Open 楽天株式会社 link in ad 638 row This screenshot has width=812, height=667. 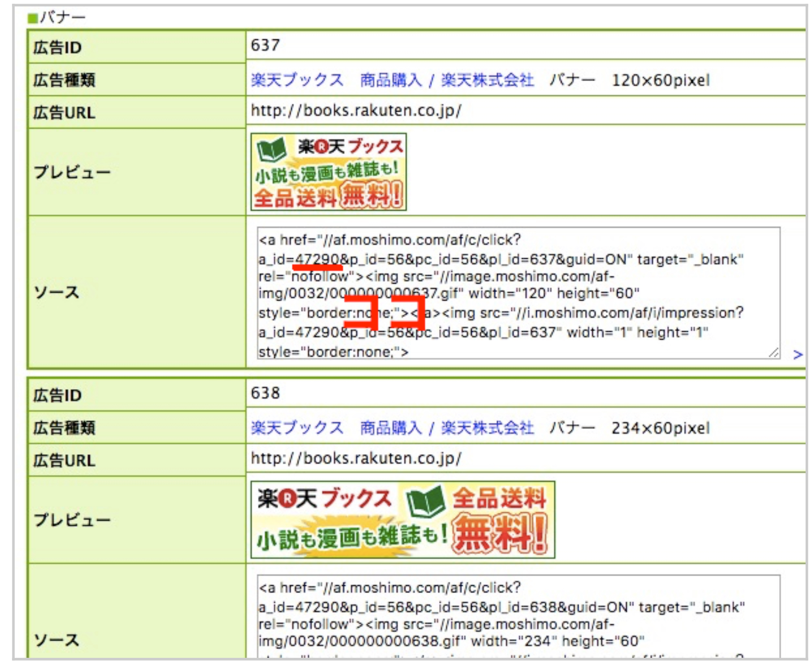pyautogui.click(x=487, y=428)
